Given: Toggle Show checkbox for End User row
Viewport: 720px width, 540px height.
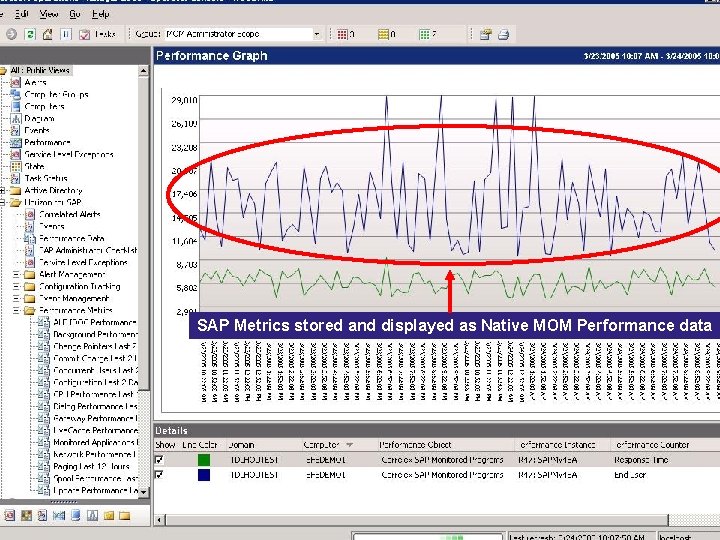Looking at the screenshot, I should pos(159,475).
